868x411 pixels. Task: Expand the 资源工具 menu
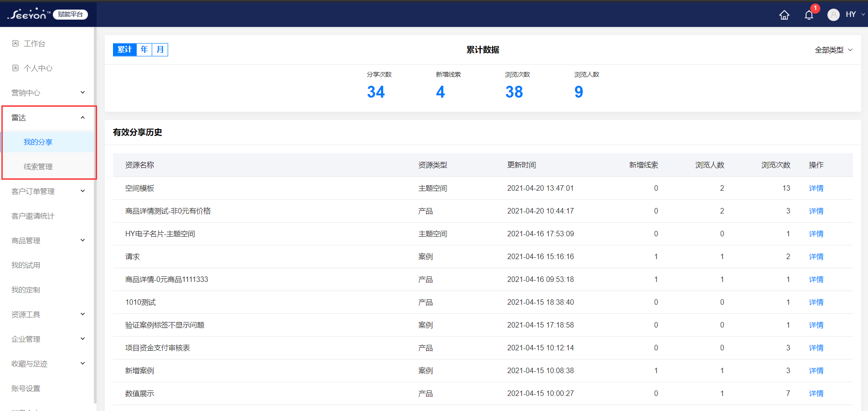[82, 314]
